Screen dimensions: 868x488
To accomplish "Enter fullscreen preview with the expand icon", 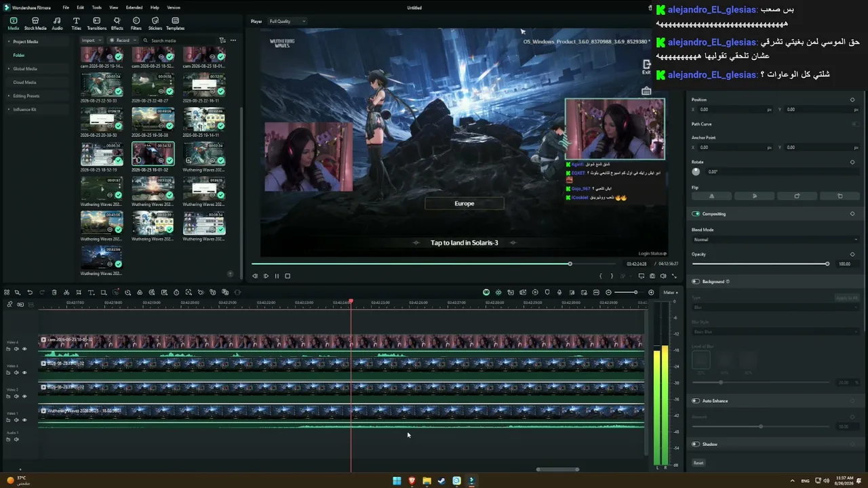I will (x=674, y=276).
